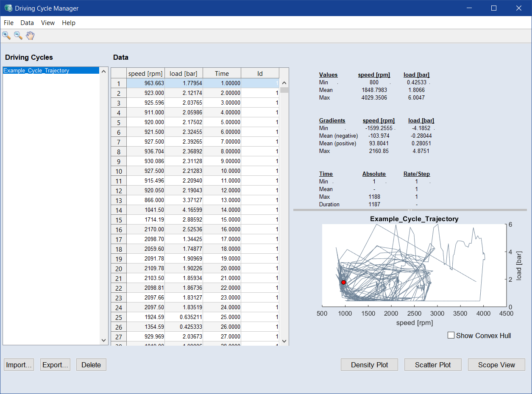Open the Scatter Plot
Screen dimensions: 532x394
433,365
